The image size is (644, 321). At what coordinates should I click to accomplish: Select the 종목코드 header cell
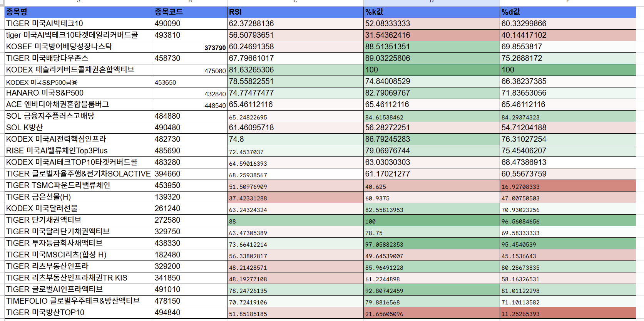click(x=190, y=12)
